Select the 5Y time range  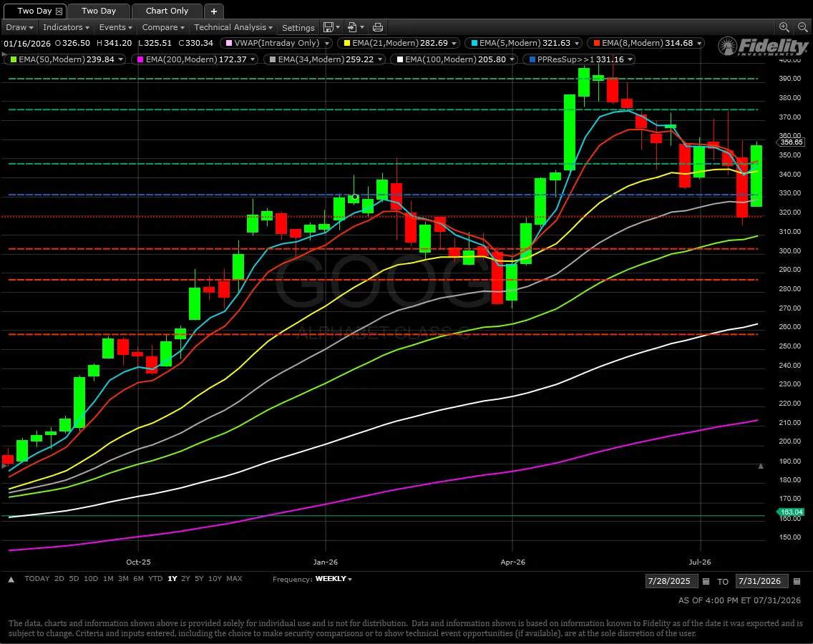click(x=199, y=579)
